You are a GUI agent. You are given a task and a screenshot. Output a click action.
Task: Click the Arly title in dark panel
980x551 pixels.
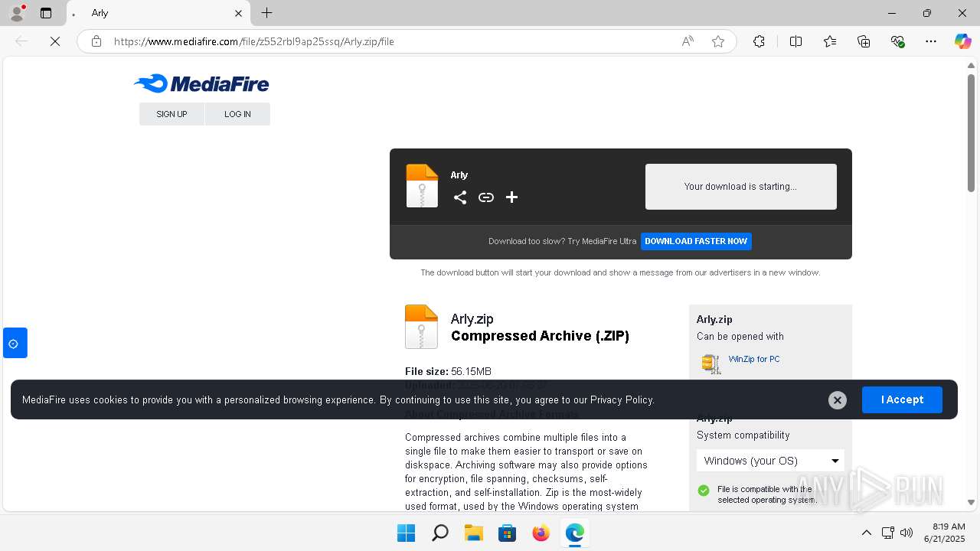tap(459, 174)
